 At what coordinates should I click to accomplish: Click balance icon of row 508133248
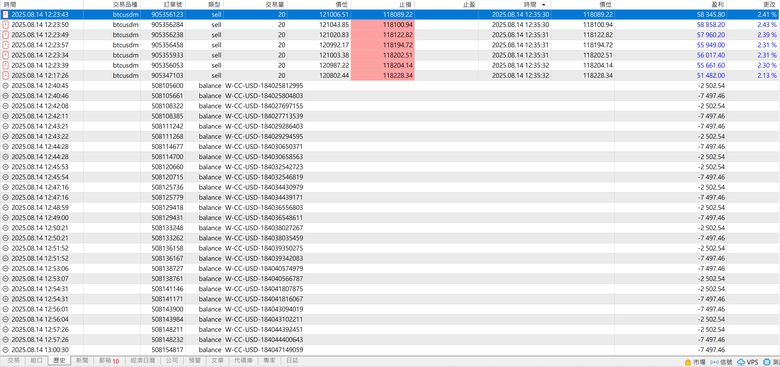coord(5,228)
